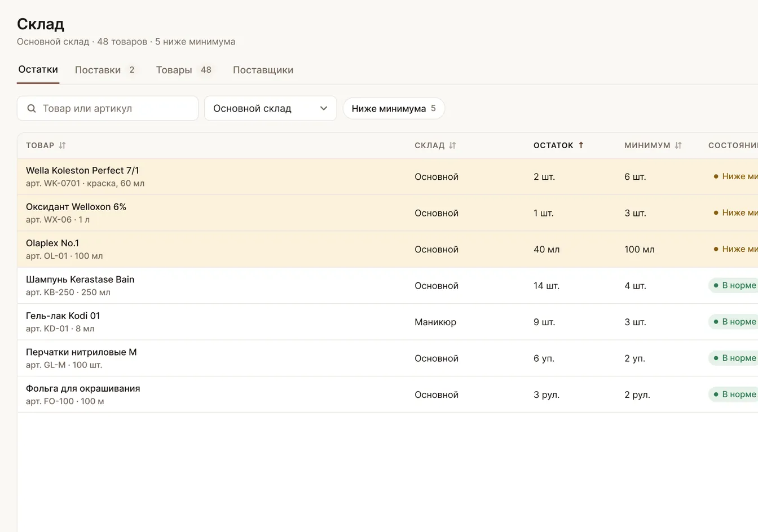Toggle Остаток ascending sort arrow
This screenshot has width=758, height=532.
coord(581,145)
